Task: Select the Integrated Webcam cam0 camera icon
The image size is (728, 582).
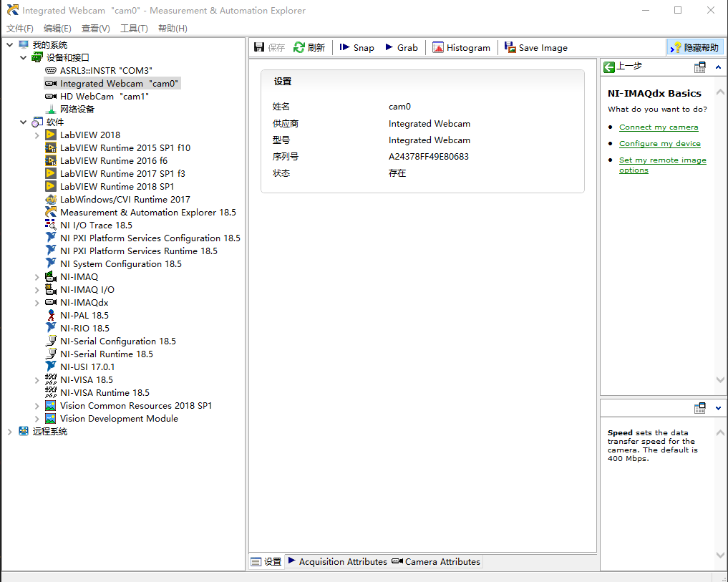Action: click(51, 84)
